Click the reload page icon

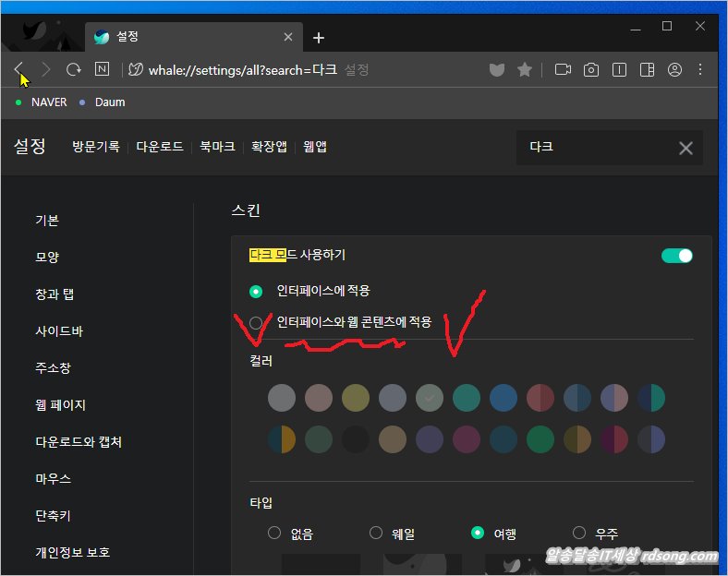click(x=74, y=69)
